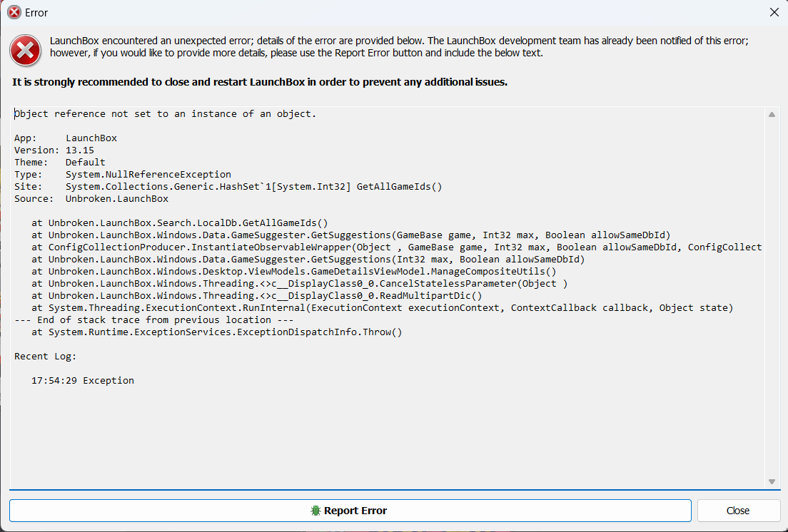Click the "Recent Log:" heading
Screen dimensions: 788x532
(45, 357)
